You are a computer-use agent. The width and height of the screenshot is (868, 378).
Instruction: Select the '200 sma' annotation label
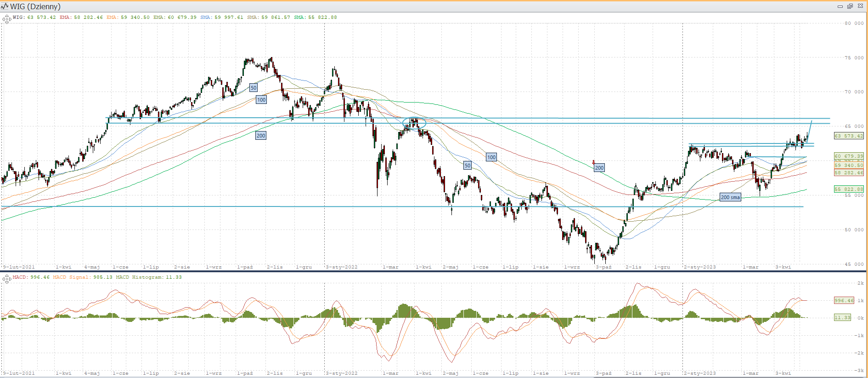(x=730, y=197)
